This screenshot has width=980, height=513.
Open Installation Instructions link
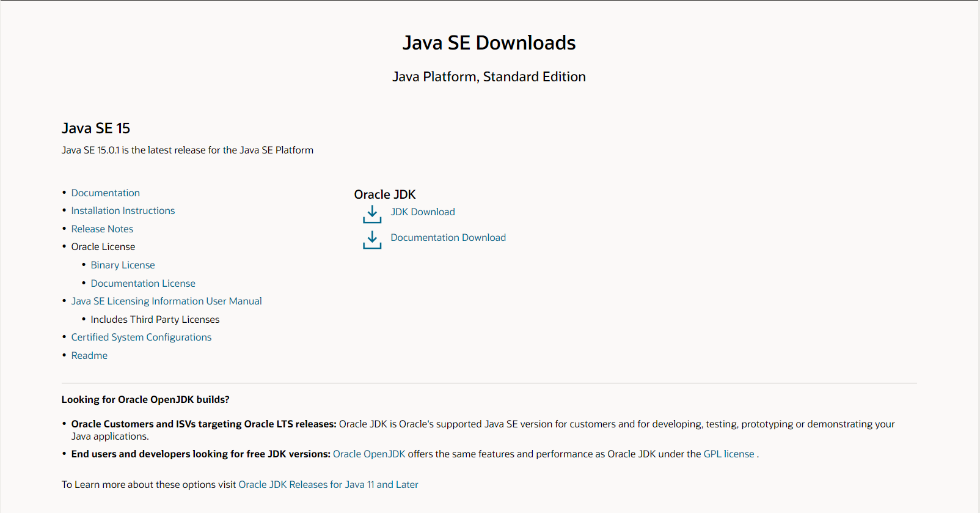click(123, 210)
